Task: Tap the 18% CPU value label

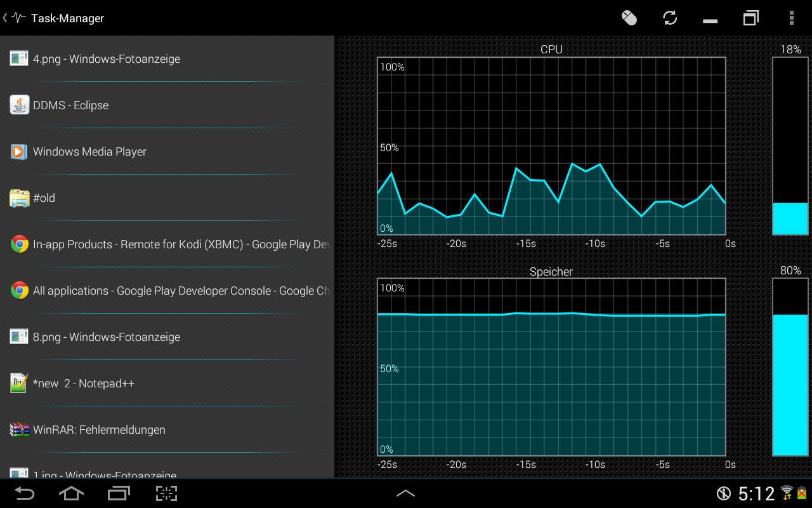Action: [x=790, y=50]
